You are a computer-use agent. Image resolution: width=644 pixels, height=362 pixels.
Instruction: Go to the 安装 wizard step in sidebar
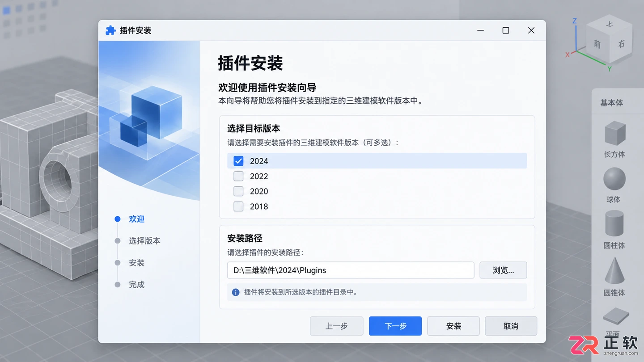136,263
